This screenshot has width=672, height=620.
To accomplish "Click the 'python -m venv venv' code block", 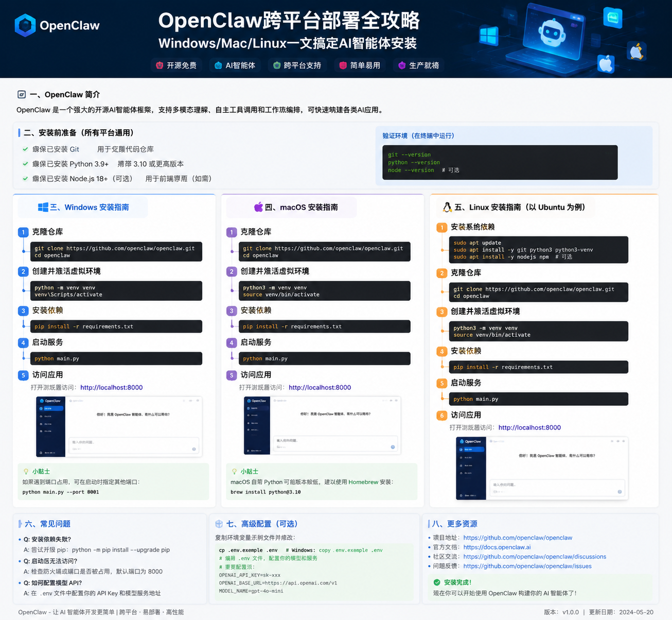I will tap(116, 291).
